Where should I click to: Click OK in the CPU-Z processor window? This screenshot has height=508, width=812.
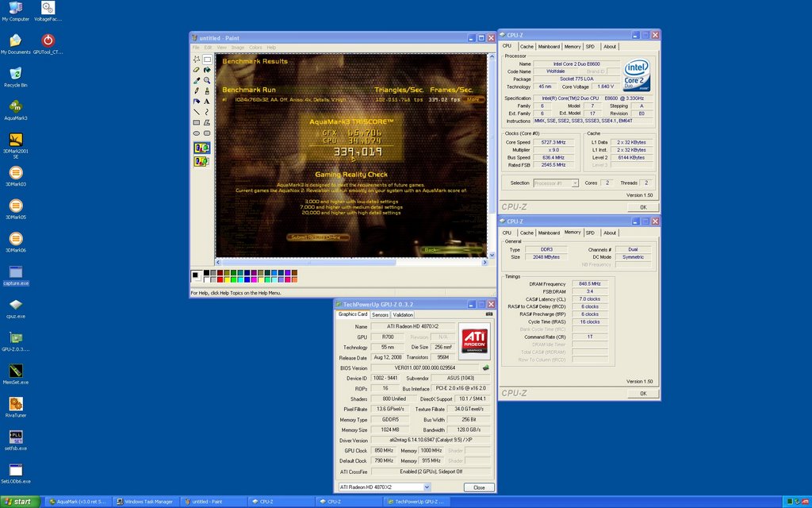coord(642,207)
